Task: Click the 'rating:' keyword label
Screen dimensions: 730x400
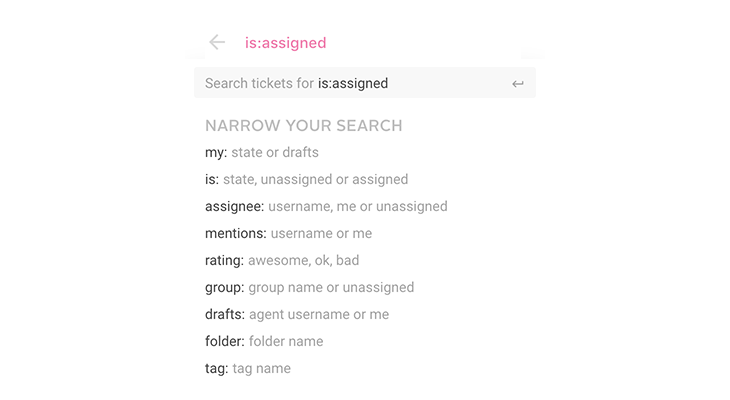Action: 224,260
